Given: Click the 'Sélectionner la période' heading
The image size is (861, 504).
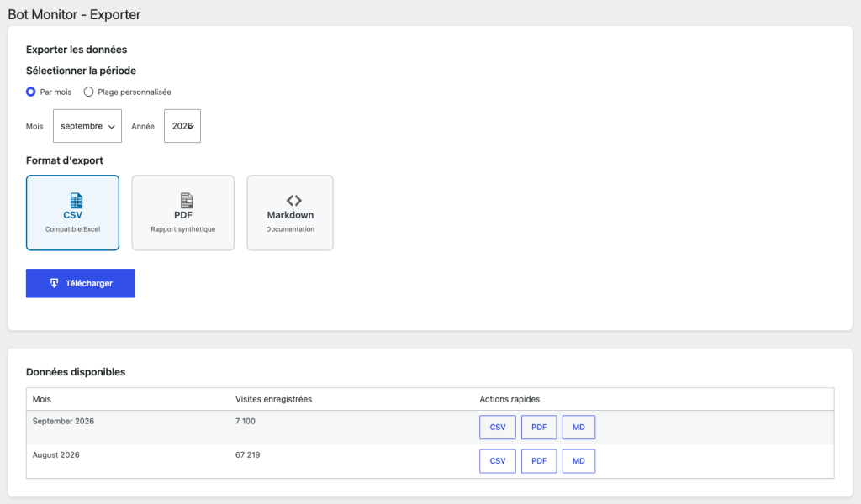Looking at the screenshot, I should click(81, 71).
